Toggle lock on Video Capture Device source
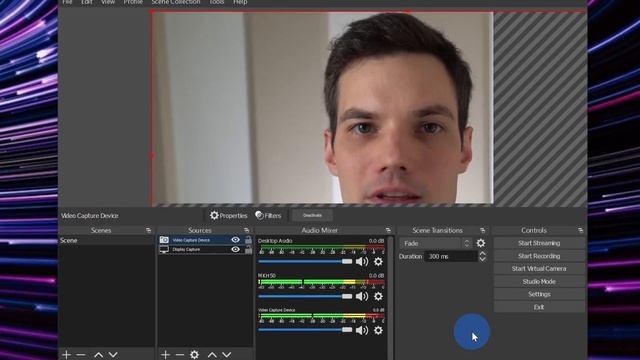Screen dimensions: 640x360 tap(248, 240)
